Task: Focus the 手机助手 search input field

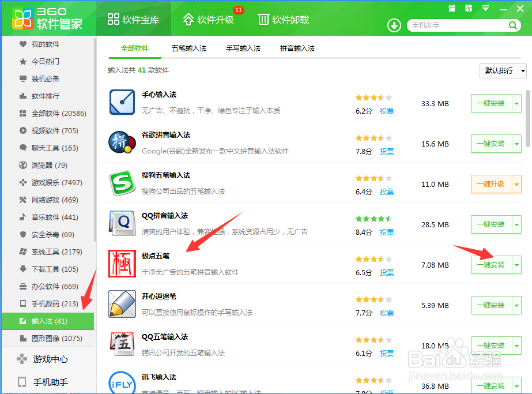Action: point(458,25)
